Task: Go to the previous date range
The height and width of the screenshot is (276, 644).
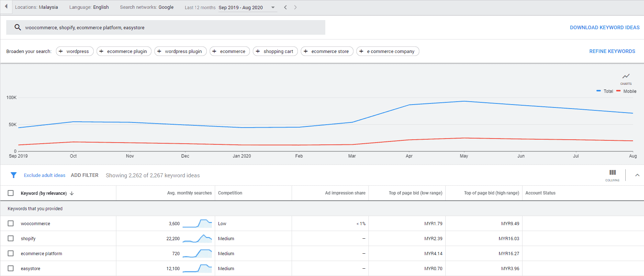Action: [x=285, y=7]
